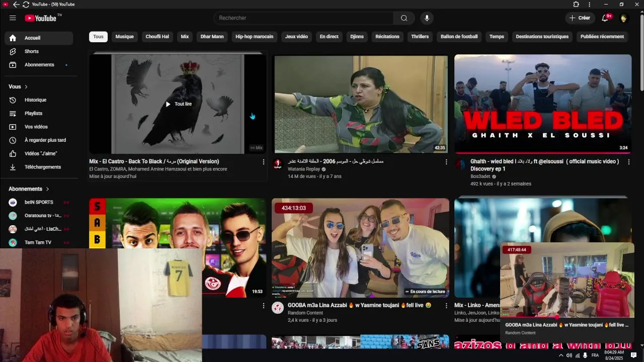Screen dimensions: 644x362
Task: Open beIN SPORTS subscription
Action: point(39,202)
